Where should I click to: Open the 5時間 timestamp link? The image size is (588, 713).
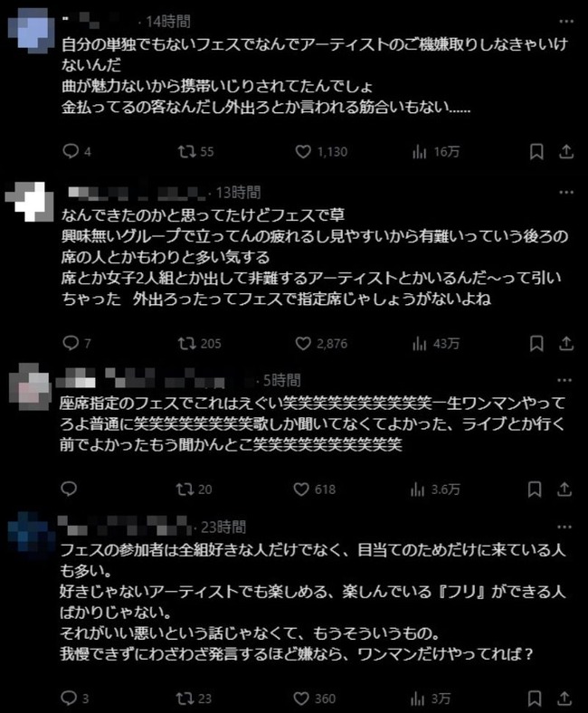(282, 381)
